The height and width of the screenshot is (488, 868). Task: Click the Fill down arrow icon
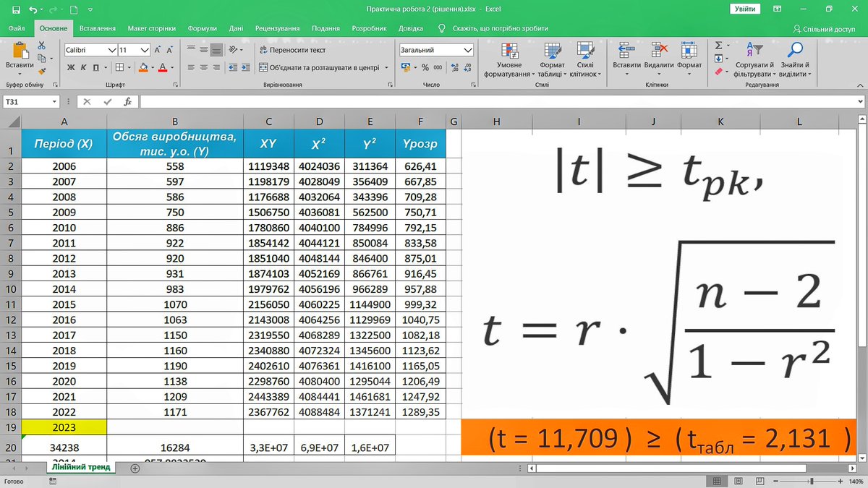click(x=718, y=59)
